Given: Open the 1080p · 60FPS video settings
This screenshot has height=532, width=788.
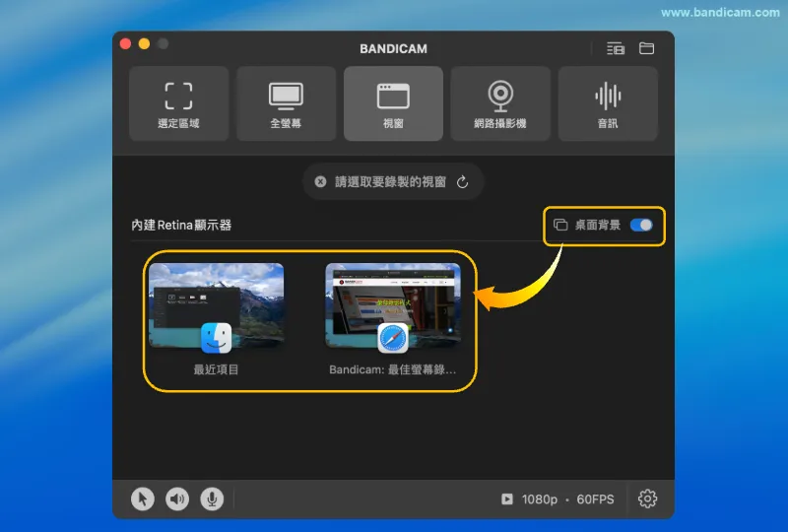Looking at the screenshot, I should point(558,499).
